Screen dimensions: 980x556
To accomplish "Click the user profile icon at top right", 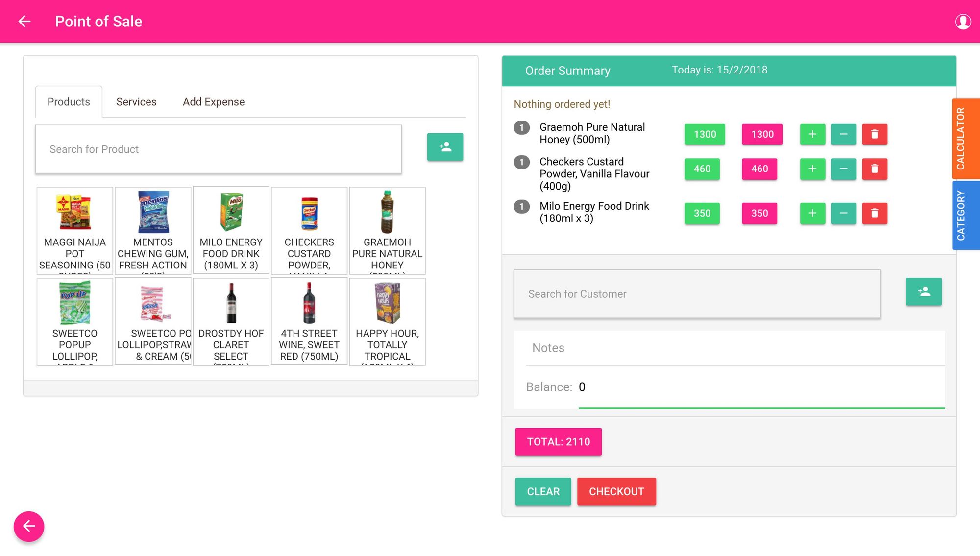I will point(962,22).
